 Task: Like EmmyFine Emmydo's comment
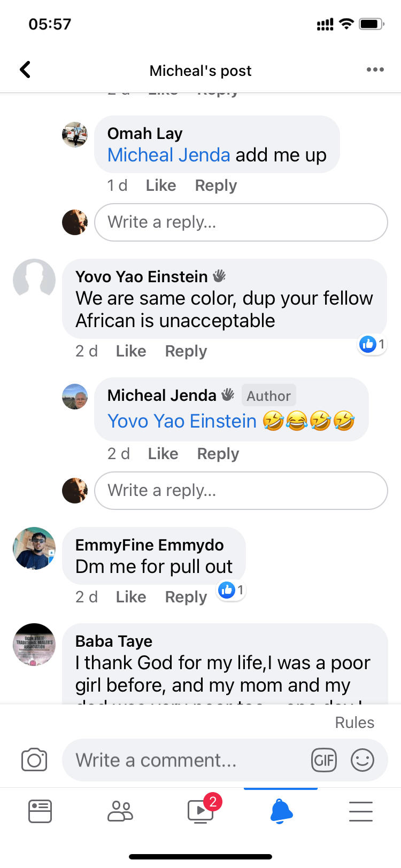tap(131, 597)
